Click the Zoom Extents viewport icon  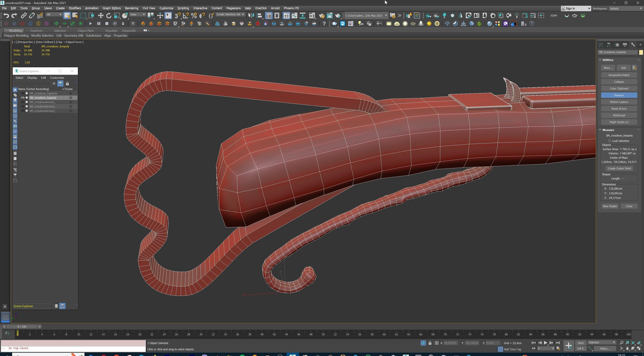click(x=633, y=343)
